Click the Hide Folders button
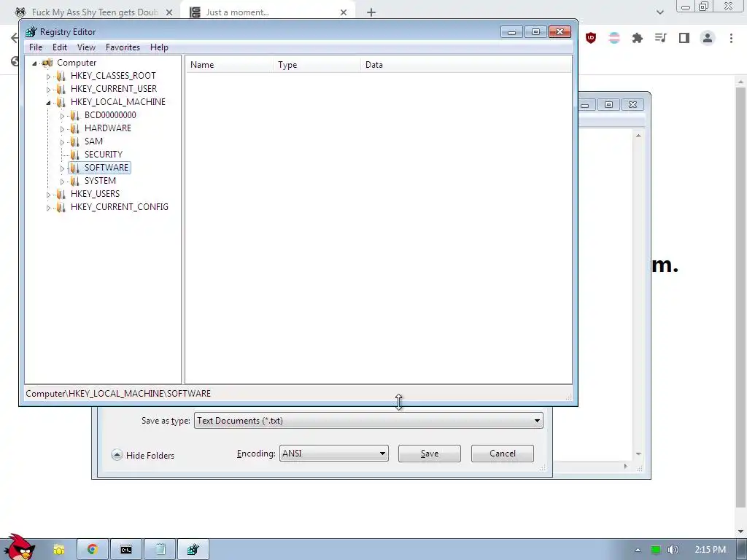The image size is (747, 560). pos(143,455)
